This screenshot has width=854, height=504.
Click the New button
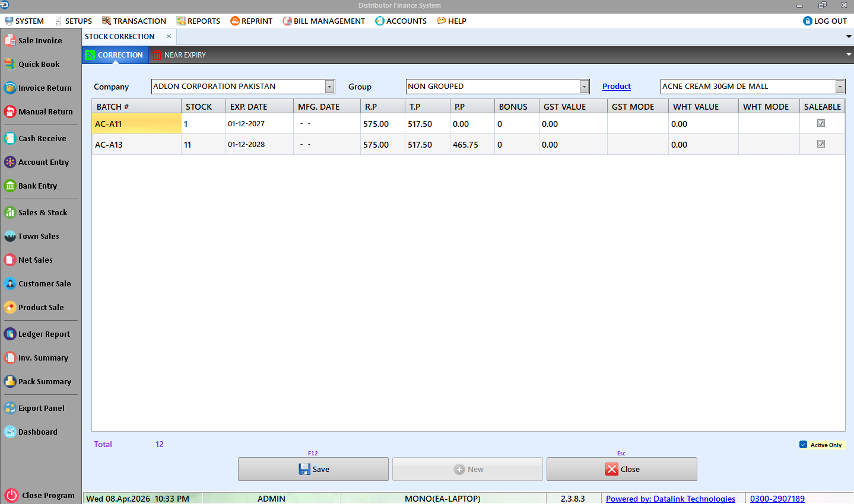pyautogui.click(x=468, y=469)
